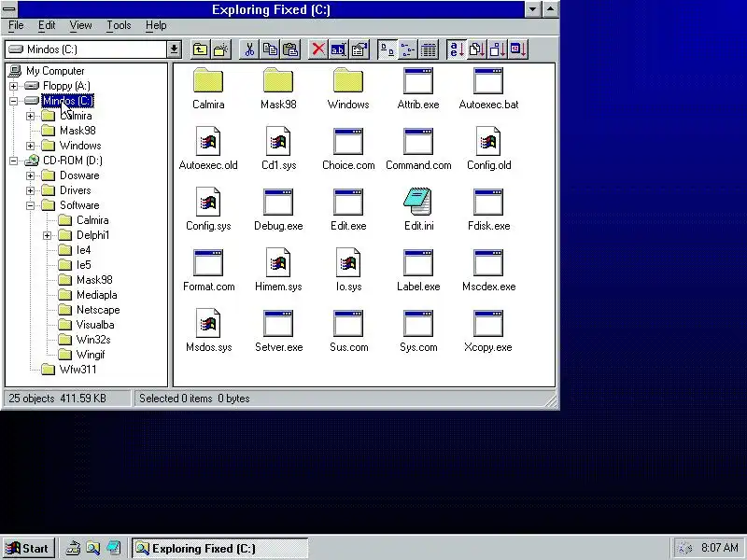747x560 pixels.
Task: Select My Computer in the tree
Action: coord(47,71)
